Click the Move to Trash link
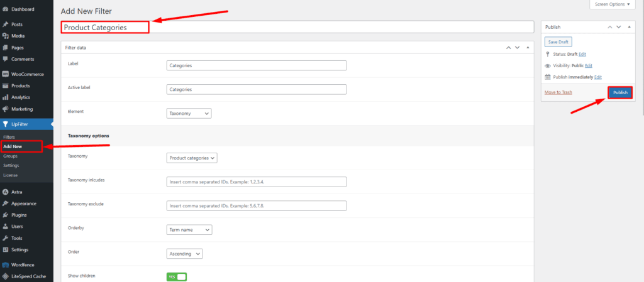The width and height of the screenshot is (644, 282). click(x=558, y=92)
